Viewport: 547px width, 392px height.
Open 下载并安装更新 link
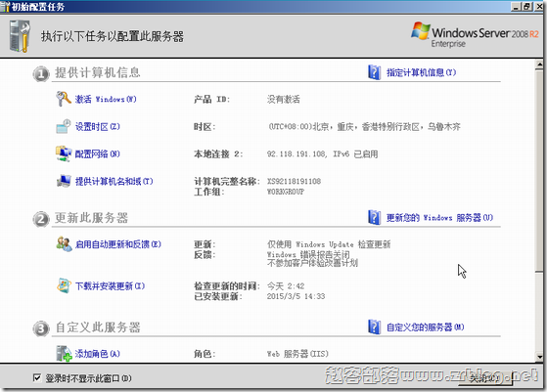pyautogui.click(x=110, y=286)
